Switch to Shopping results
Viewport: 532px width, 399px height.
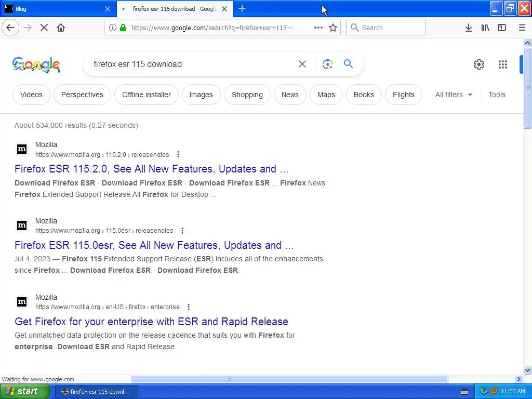coord(247,95)
